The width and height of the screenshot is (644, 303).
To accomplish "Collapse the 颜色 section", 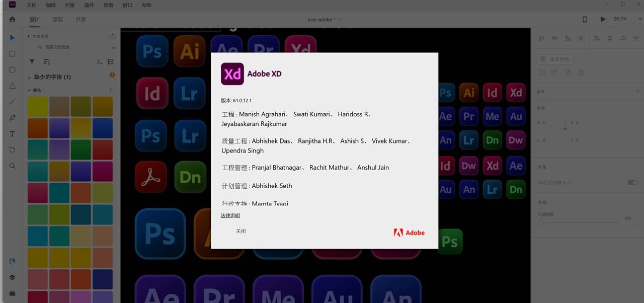I will coord(29,90).
